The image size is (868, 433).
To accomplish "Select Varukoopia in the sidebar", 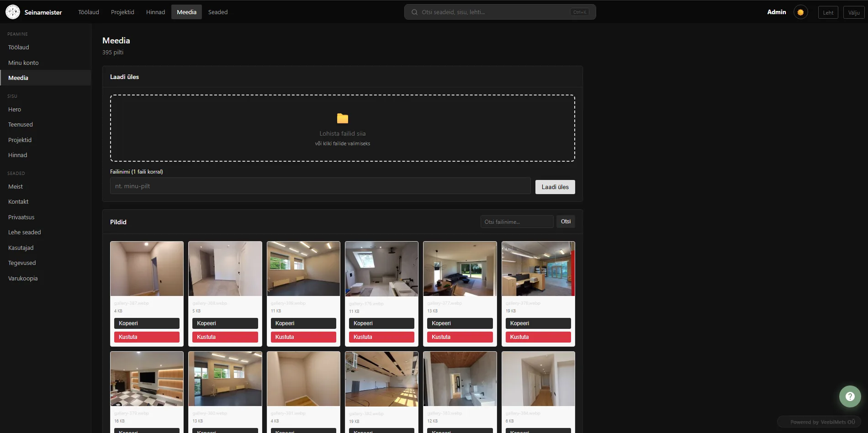I will coord(23,278).
